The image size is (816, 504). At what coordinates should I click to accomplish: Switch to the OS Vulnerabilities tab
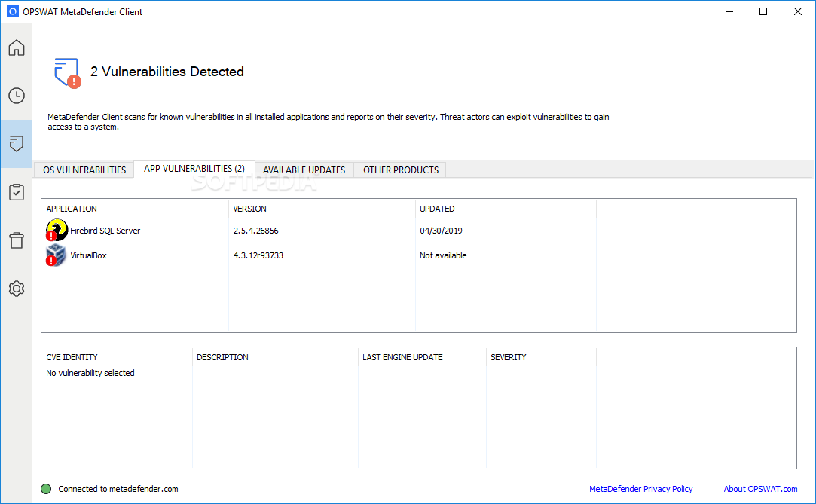pos(84,170)
